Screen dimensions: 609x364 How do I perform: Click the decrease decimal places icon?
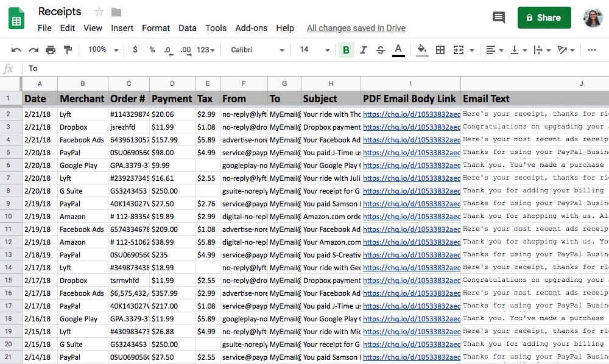coord(168,50)
